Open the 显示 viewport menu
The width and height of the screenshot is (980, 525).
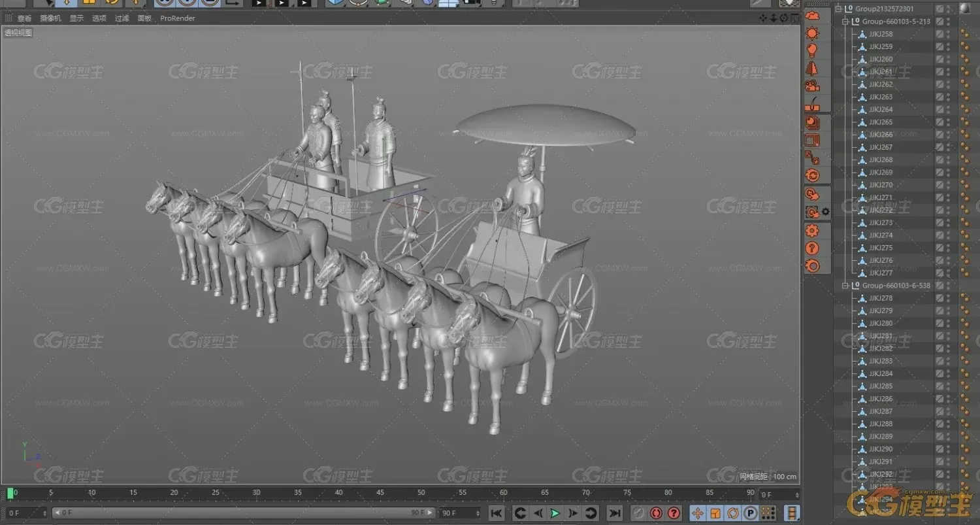click(x=77, y=18)
